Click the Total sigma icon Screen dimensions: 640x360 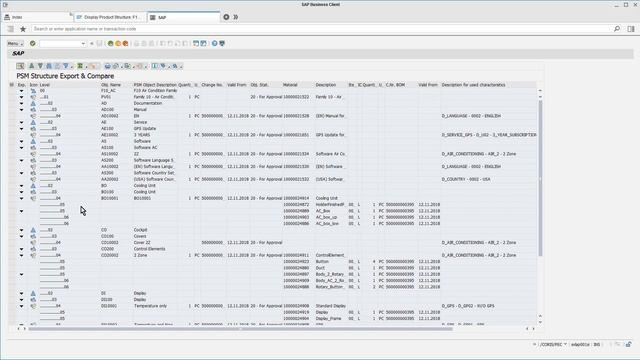pyautogui.click(x=80, y=66)
